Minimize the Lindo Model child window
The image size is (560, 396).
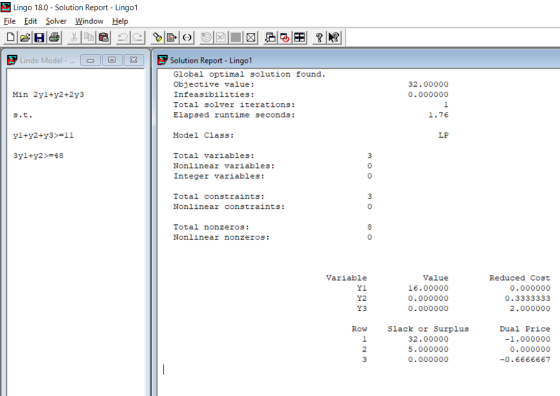(x=90, y=60)
